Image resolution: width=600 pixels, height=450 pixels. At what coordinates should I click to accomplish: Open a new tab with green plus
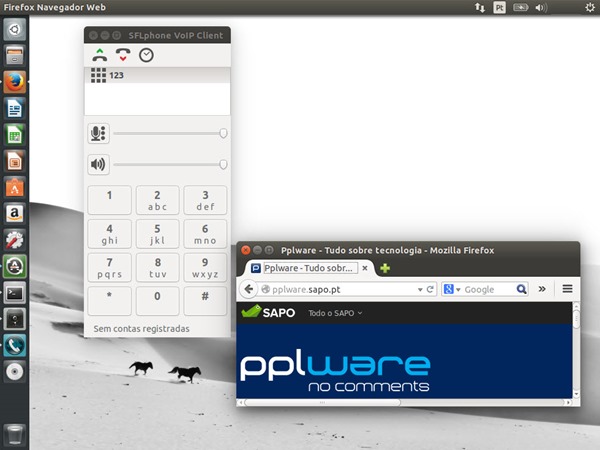click(x=385, y=268)
